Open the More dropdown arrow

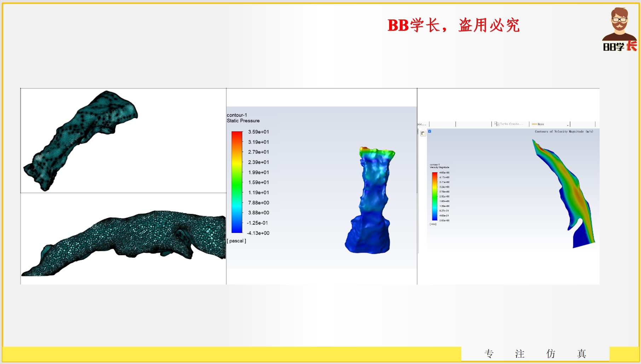(568, 125)
